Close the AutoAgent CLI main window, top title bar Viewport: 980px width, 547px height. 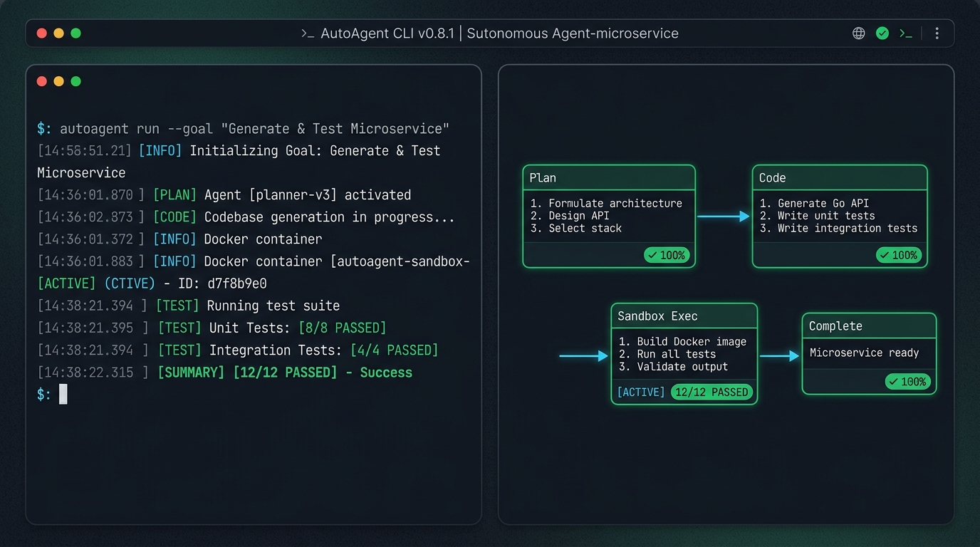coord(41,33)
